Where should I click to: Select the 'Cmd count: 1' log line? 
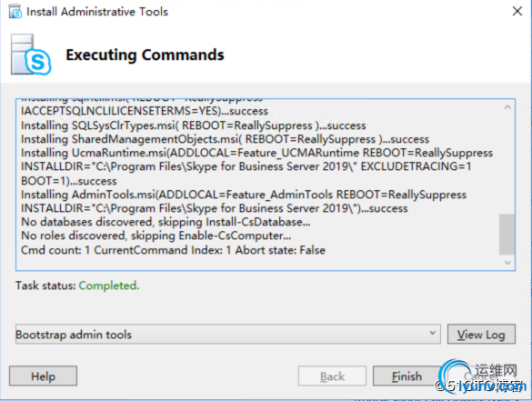(x=173, y=250)
